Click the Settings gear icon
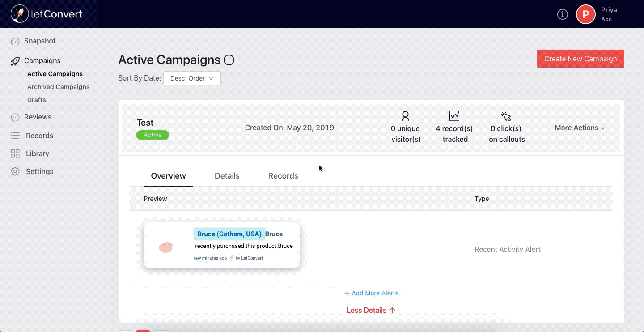 tap(15, 171)
